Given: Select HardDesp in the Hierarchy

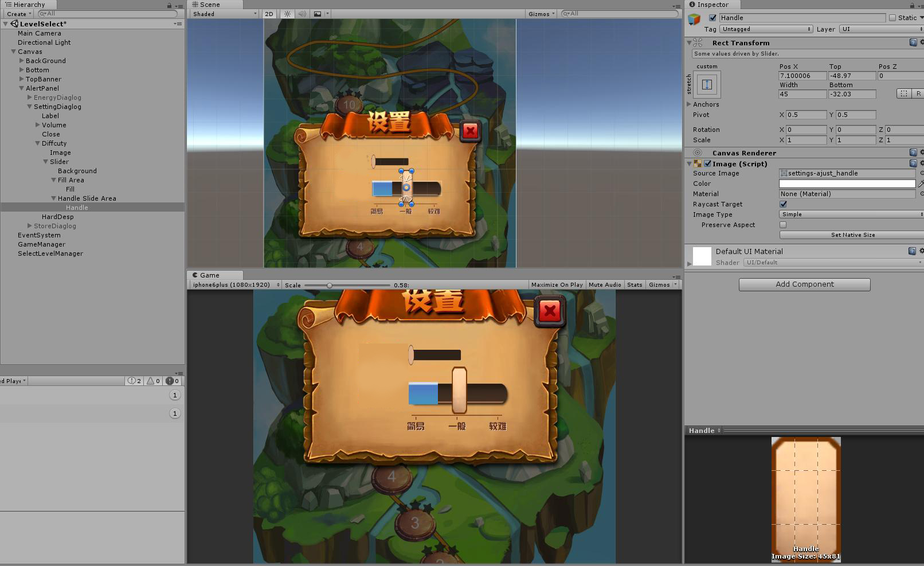Looking at the screenshot, I should pyautogui.click(x=57, y=217).
